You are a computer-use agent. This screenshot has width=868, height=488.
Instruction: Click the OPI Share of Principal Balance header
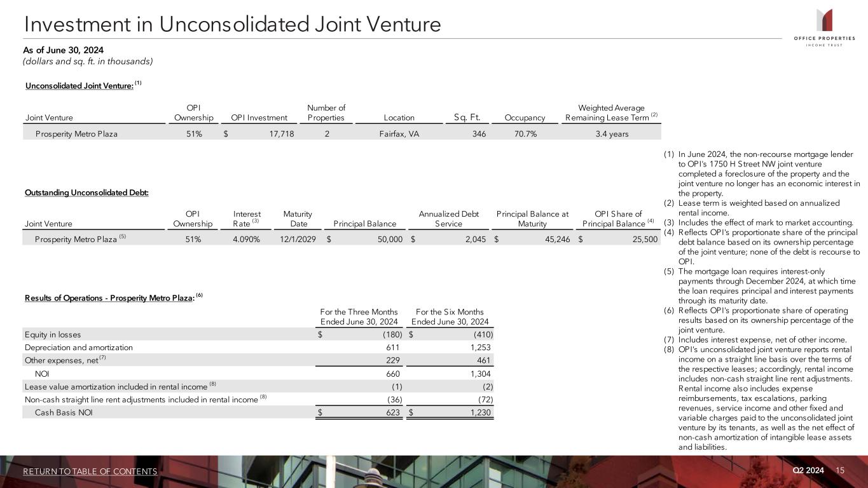618,219
